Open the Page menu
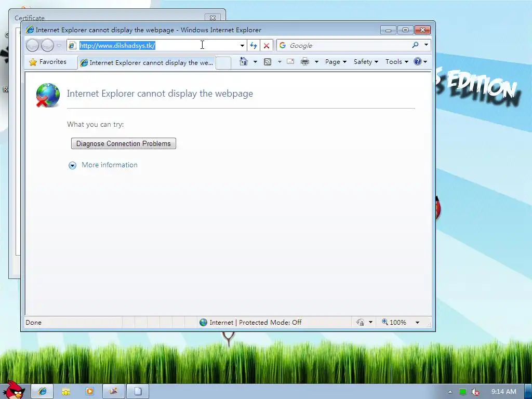 pos(336,62)
